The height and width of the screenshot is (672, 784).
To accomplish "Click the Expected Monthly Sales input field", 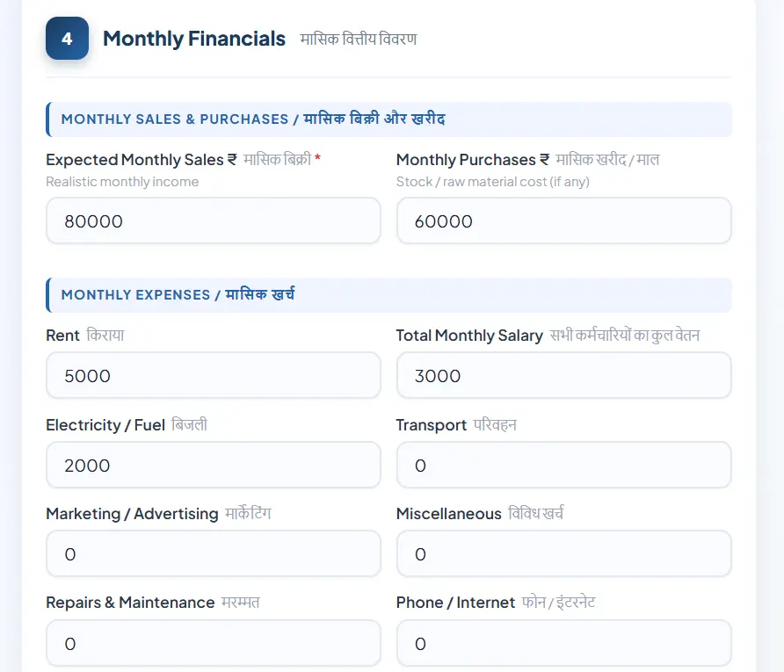I will [x=214, y=220].
